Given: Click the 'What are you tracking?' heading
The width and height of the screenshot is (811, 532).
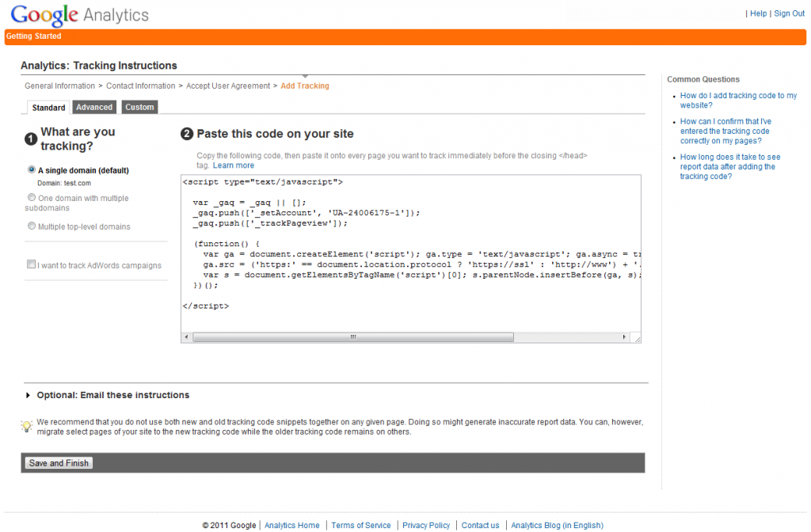Looking at the screenshot, I should 78,139.
